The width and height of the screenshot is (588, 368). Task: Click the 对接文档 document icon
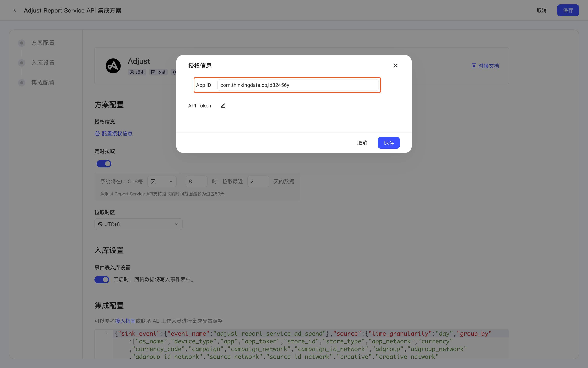click(474, 66)
